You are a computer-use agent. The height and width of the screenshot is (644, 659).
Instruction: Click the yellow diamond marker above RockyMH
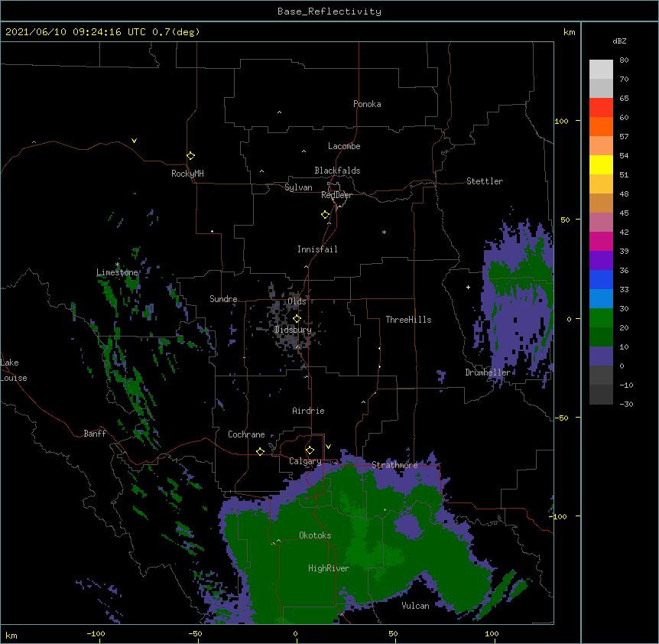[191, 155]
